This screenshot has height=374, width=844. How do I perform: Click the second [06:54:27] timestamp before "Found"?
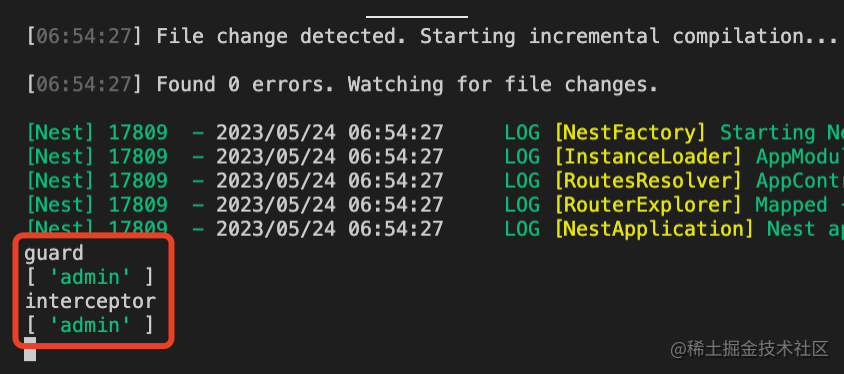click(85, 84)
